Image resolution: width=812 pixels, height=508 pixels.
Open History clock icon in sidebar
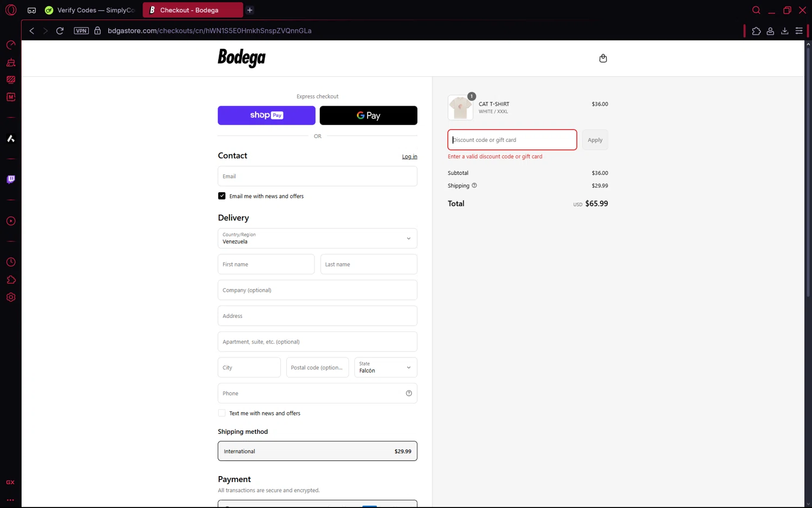point(11,262)
